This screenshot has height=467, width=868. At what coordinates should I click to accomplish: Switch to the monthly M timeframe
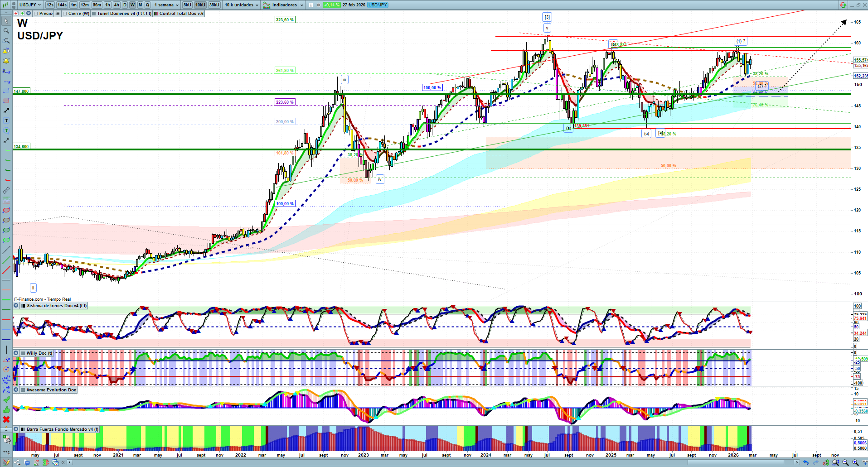[140, 5]
